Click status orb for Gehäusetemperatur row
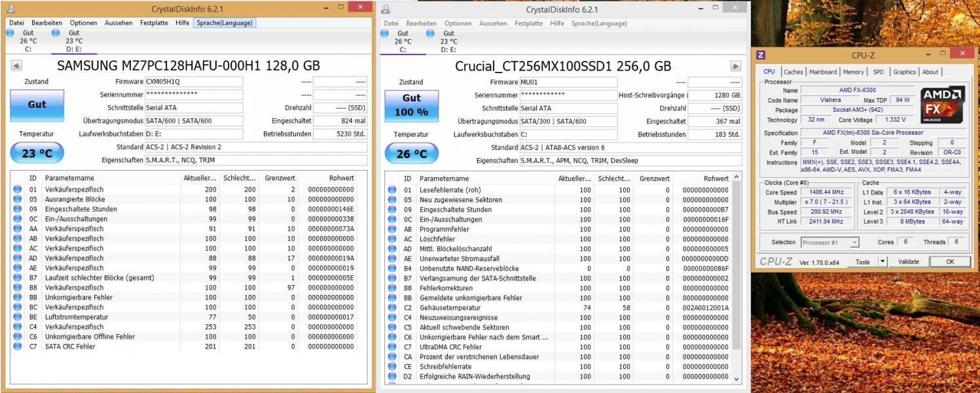980x393 pixels. pos(392,308)
